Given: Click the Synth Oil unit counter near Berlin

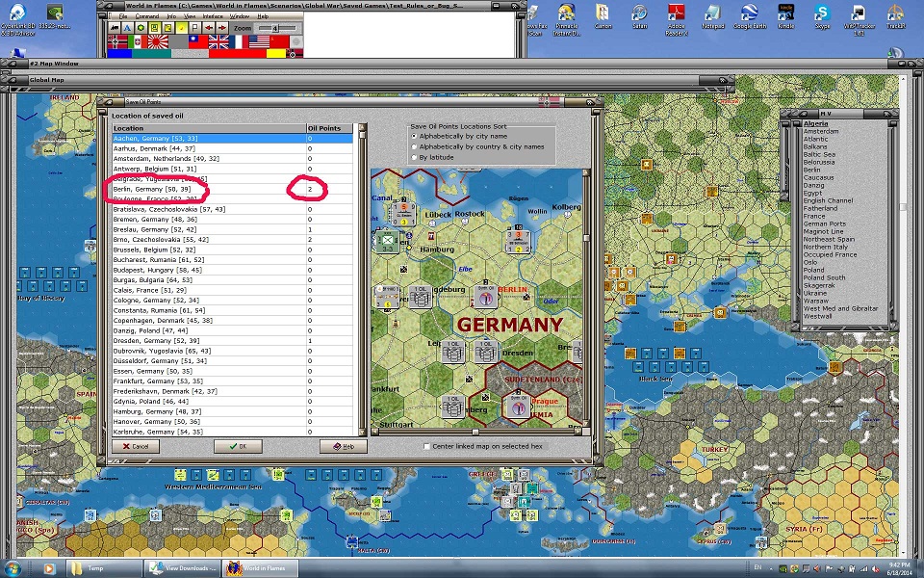Looking at the screenshot, I should (x=486, y=297).
